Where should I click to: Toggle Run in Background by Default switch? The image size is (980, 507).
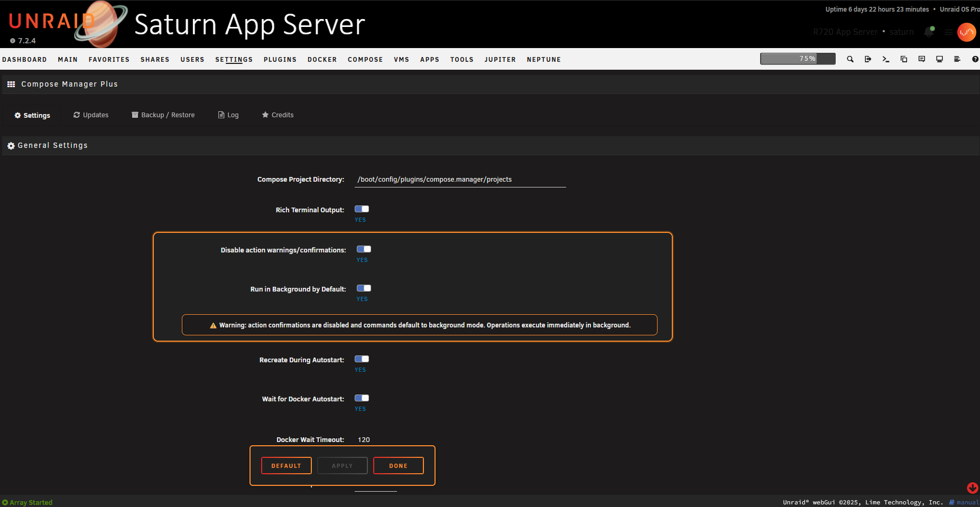coord(364,288)
